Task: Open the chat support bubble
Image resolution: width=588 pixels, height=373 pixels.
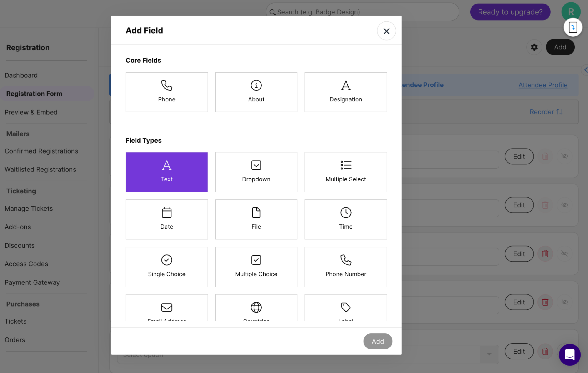Action: pos(569,355)
